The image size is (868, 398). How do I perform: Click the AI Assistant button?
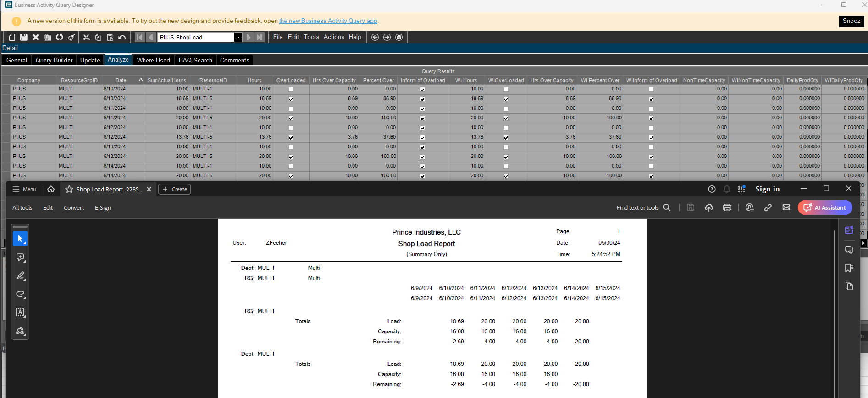tap(825, 207)
